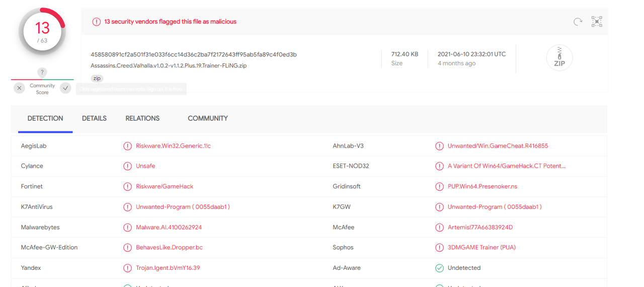Viewport: 644px width, 287px height.
Task: Click the 712.40 KB size value
Action: tap(405, 54)
